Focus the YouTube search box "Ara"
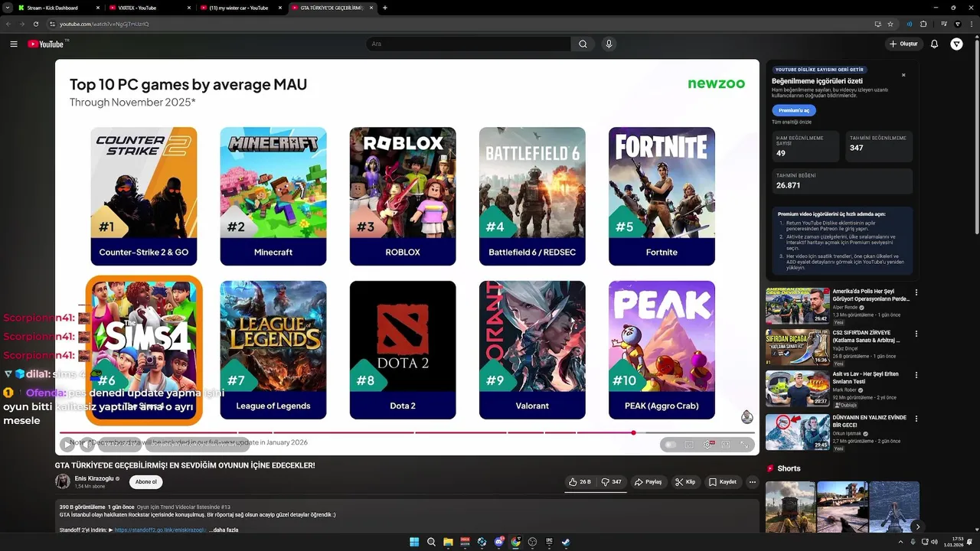980x551 pixels. click(x=469, y=44)
